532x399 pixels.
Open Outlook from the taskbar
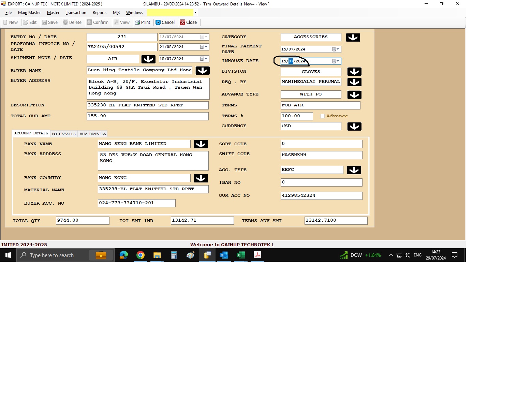tap(224, 255)
